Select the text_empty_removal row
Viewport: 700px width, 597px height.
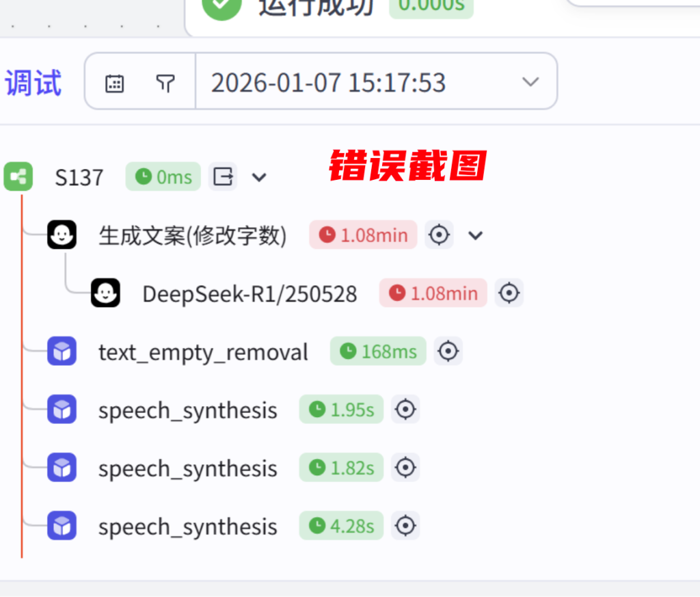(255, 351)
